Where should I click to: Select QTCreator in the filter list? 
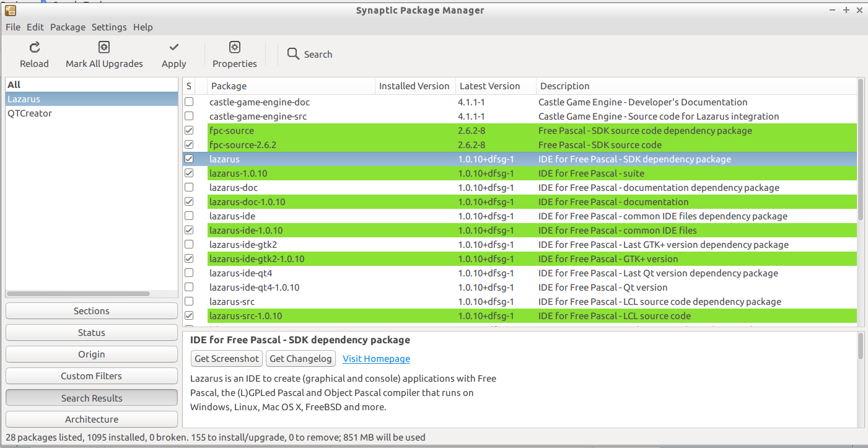pos(30,113)
